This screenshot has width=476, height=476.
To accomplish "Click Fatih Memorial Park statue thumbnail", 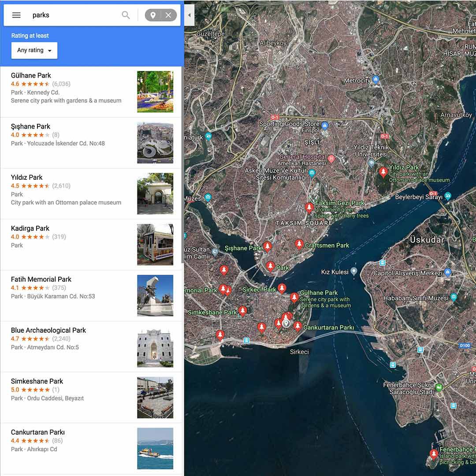I will (x=155, y=296).
